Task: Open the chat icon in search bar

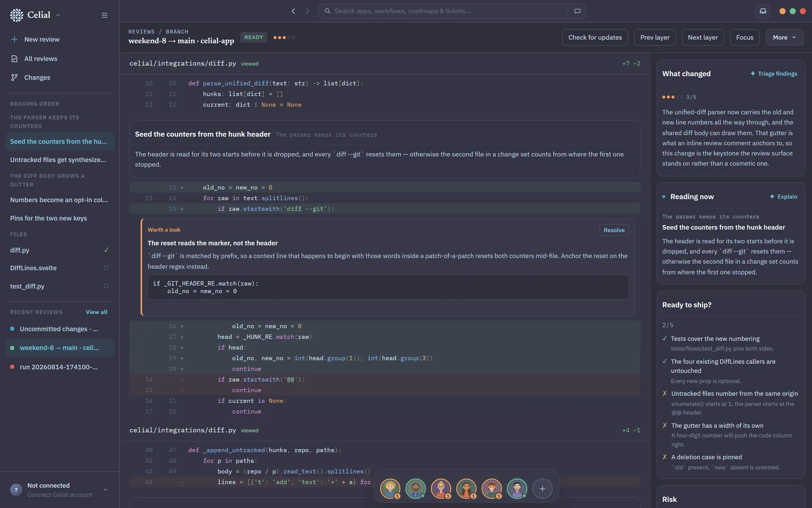Action: click(x=578, y=11)
